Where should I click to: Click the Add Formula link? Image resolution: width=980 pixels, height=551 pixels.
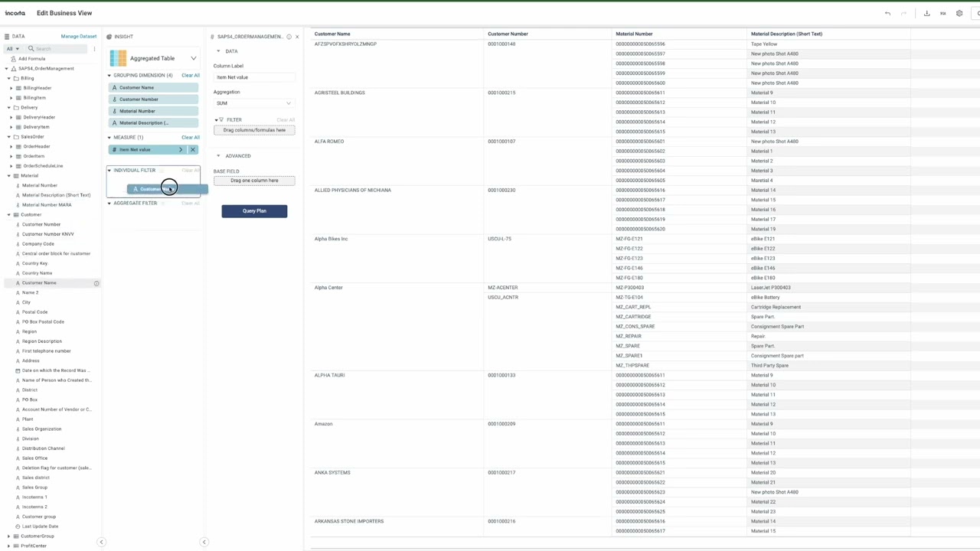31,59
